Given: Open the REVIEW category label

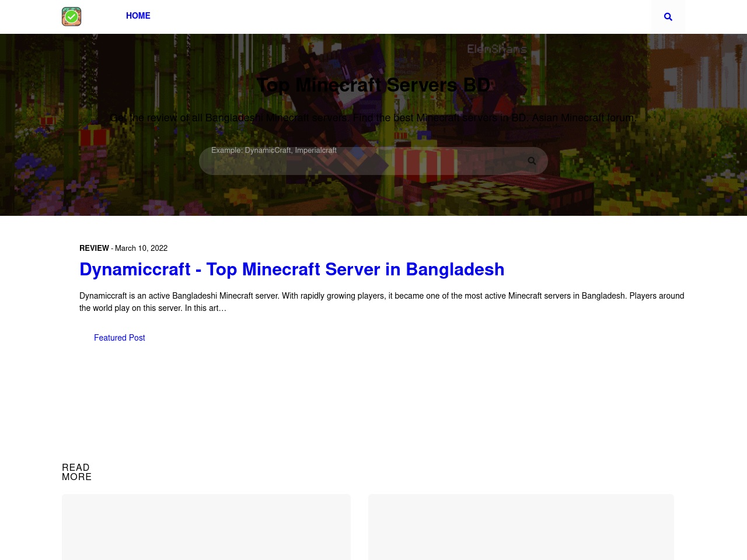Looking at the screenshot, I should click(x=94, y=248).
